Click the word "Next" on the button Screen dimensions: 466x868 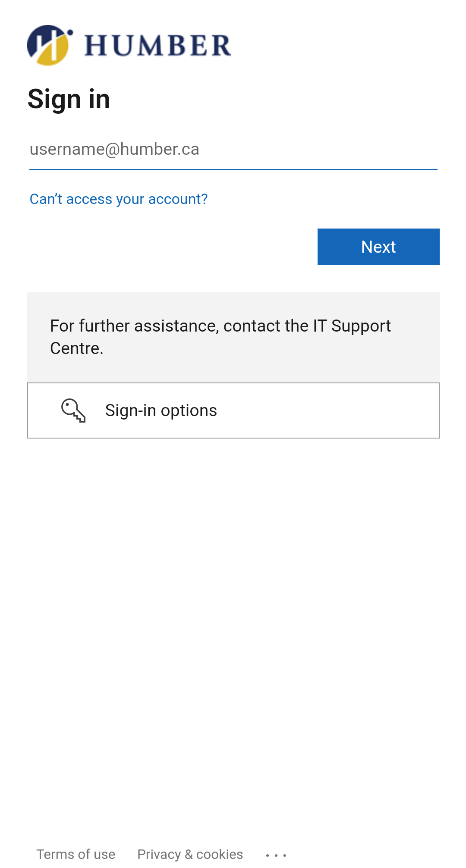point(378,247)
